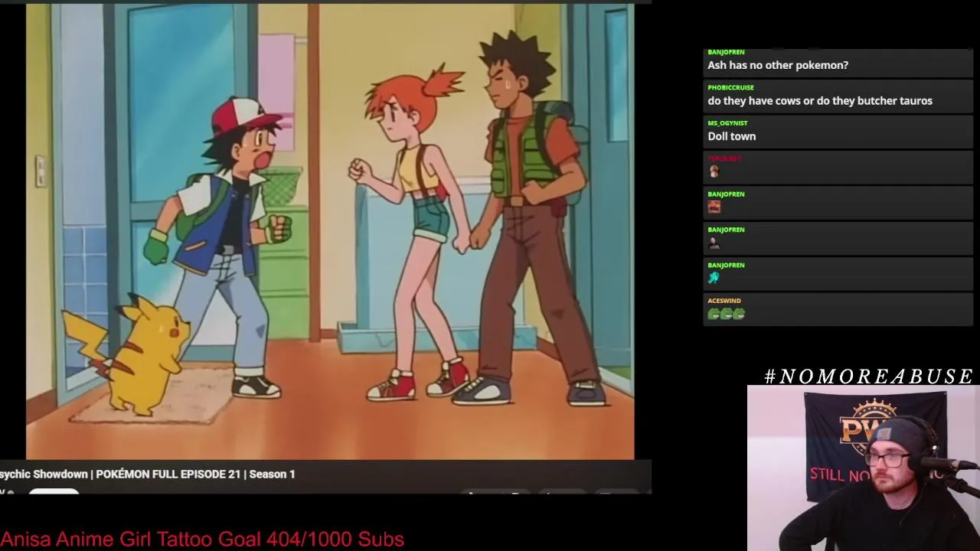Image resolution: width=980 pixels, height=551 pixels.
Task: Click the frog emotes in ACESWIND's message
Action: click(x=726, y=314)
